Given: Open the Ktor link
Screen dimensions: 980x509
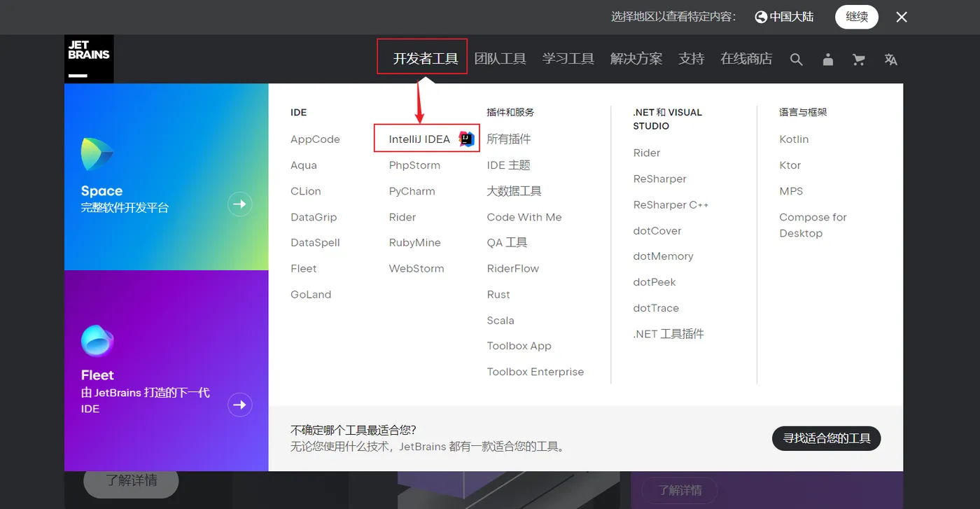Looking at the screenshot, I should (x=790, y=165).
